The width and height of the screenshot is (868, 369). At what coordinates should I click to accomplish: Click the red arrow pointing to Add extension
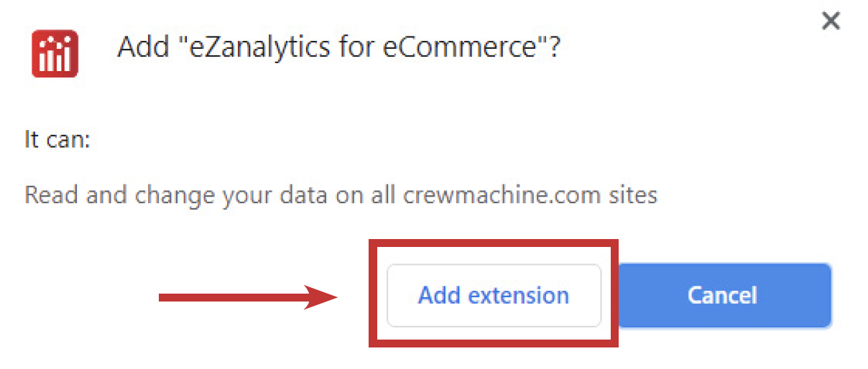point(248,296)
